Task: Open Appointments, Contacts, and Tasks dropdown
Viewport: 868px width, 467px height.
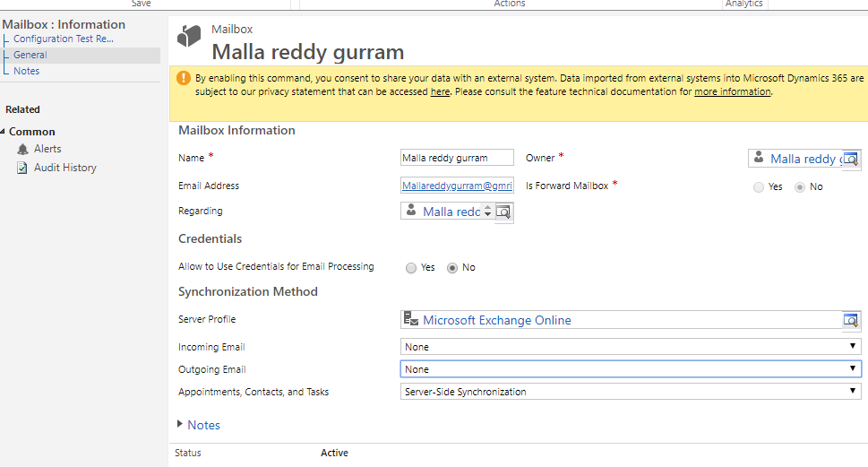Action: [x=631, y=392]
